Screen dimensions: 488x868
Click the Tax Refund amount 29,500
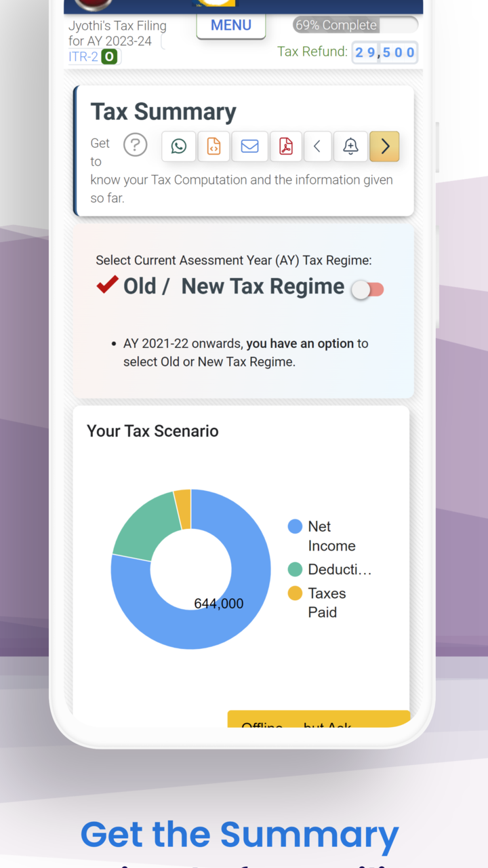point(384,52)
